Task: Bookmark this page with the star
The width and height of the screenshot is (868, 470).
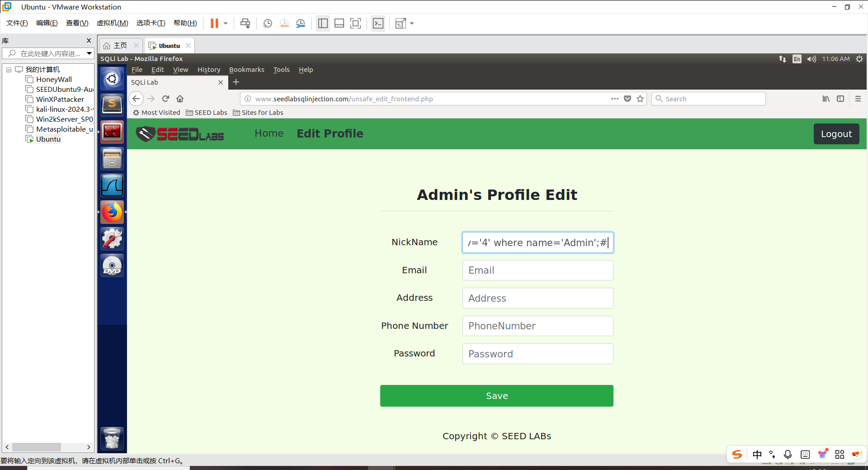Action: (640, 99)
